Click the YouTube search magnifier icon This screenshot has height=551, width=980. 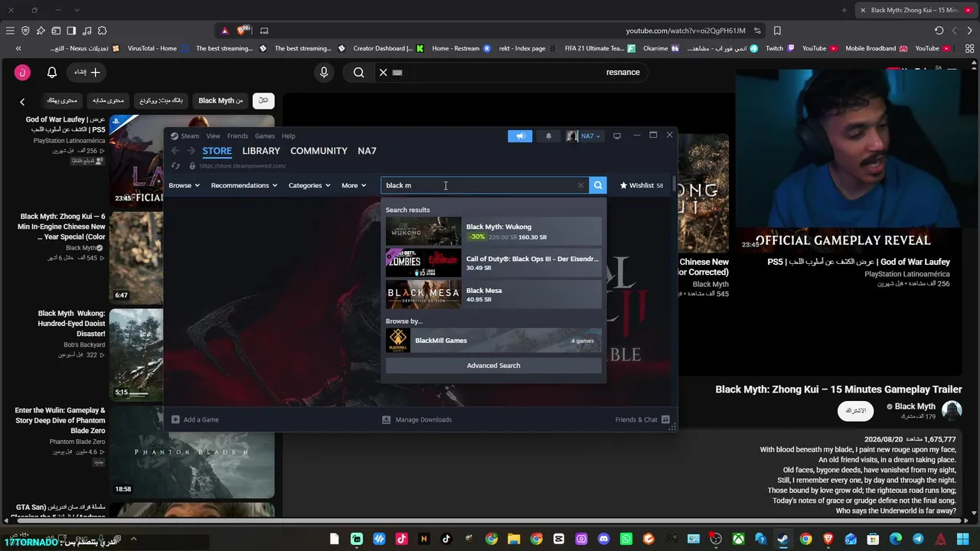pos(358,72)
